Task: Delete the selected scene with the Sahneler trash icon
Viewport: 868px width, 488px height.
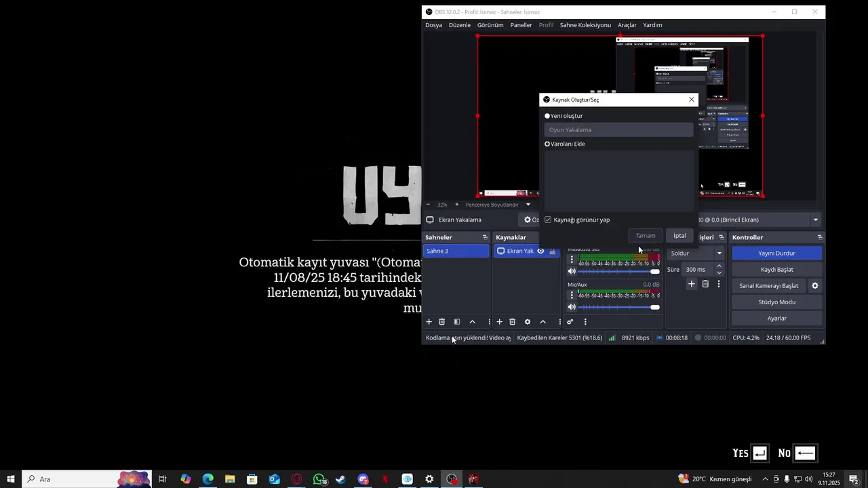Action: pyautogui.click(x=442, y=322)
